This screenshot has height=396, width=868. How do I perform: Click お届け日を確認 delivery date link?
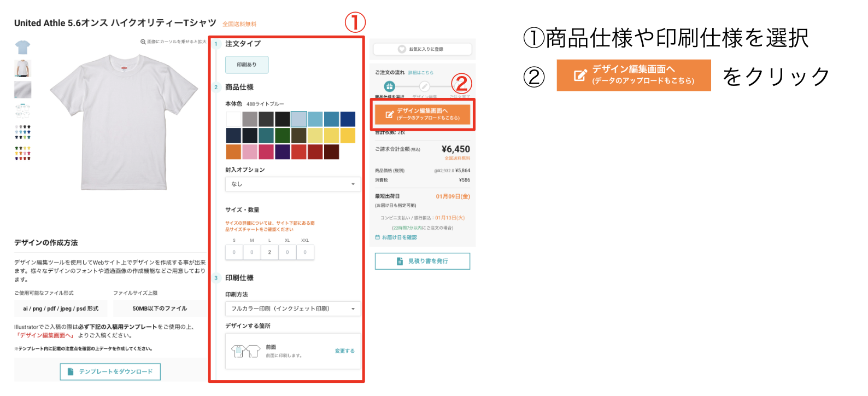396,237
